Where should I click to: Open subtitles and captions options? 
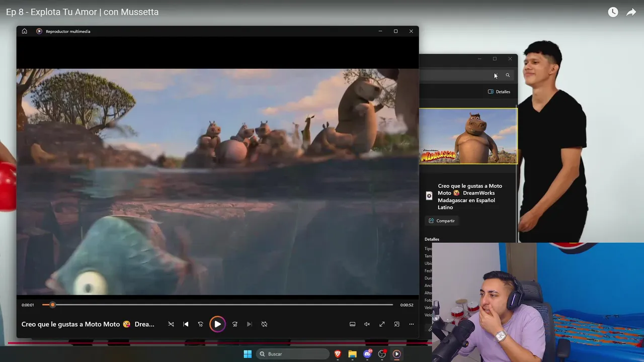353,324
